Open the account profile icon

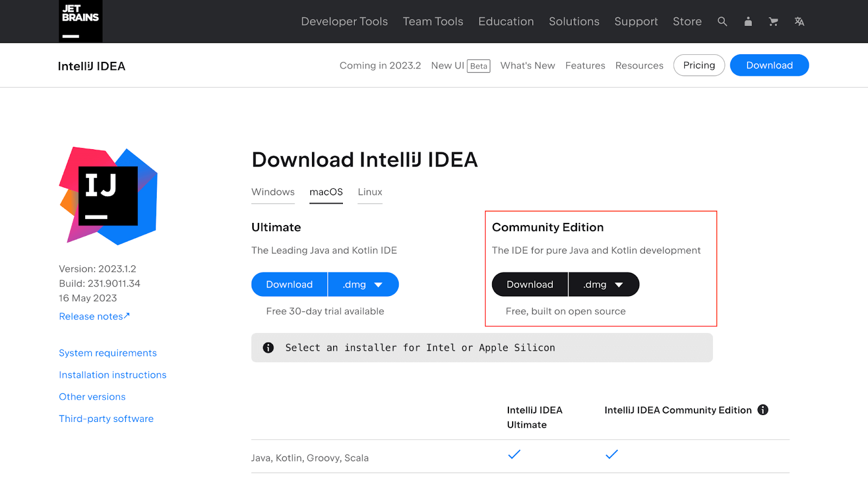pyautogui.click(x=748, y=22)
